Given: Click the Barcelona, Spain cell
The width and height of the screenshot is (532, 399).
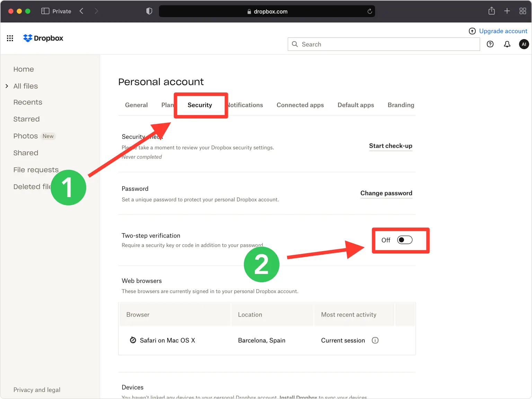Looking at the screenshot, I should [261, 340].
